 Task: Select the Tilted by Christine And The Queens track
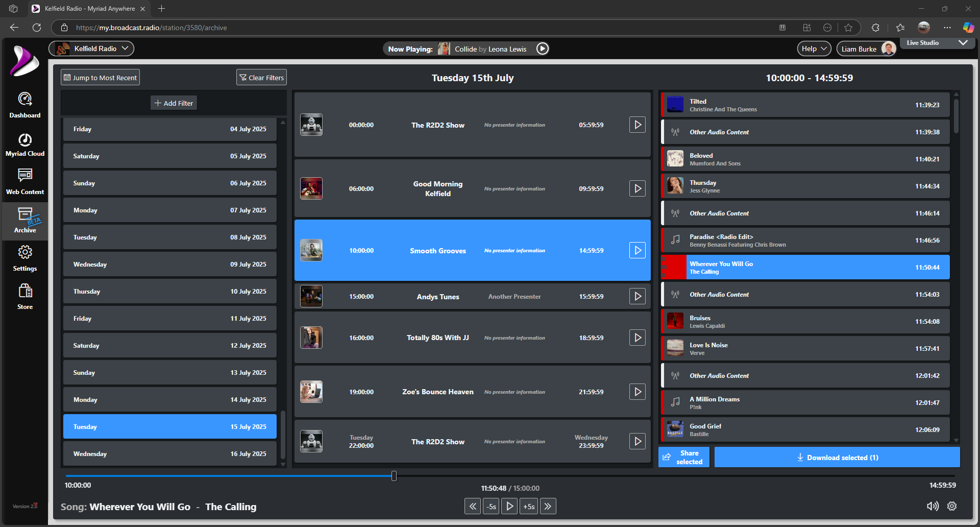tap(805, 105)
